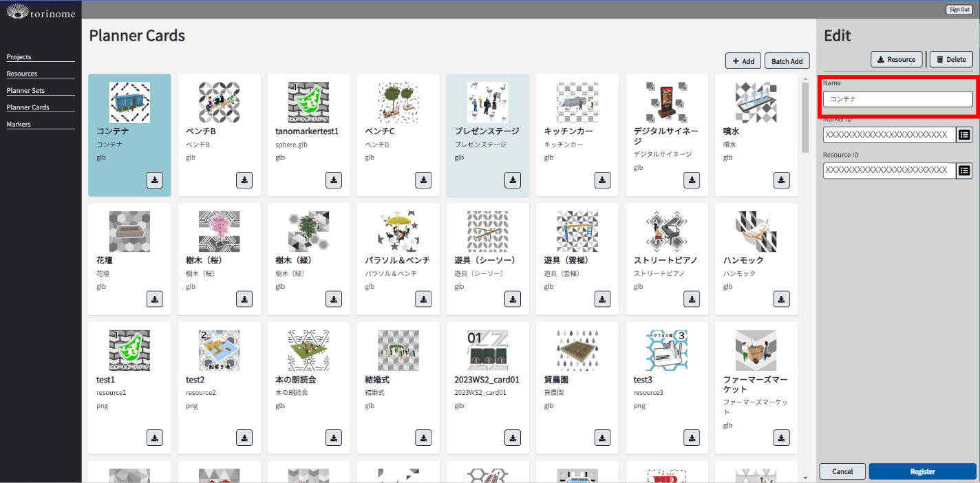980x483 pixels.
Task: Click the Register button
Action: [x=922, y=471]
